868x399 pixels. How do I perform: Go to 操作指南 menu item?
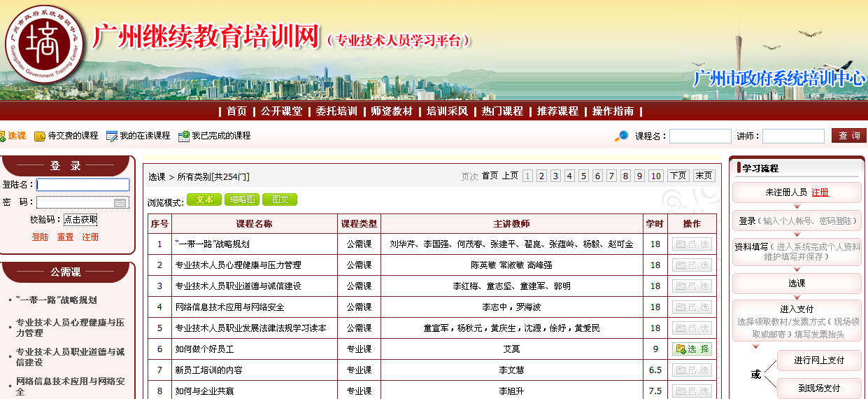(613, 111)
